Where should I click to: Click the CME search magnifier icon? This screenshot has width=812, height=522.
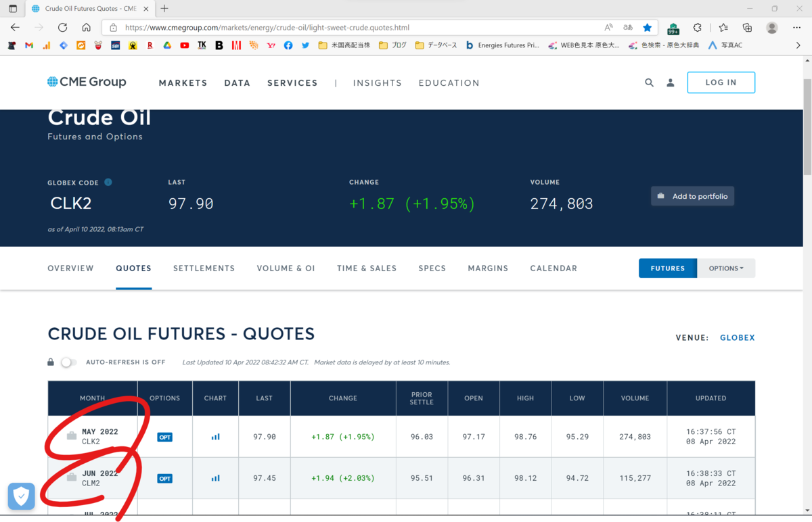649,82
